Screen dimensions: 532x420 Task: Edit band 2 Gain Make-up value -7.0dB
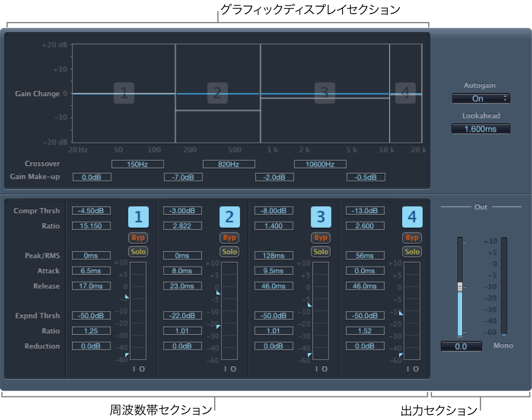(183, 177)
